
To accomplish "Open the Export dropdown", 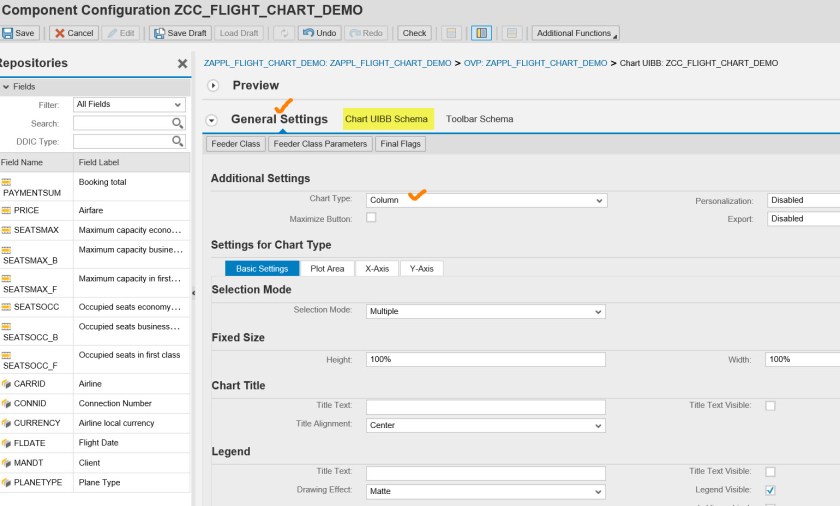I will pos(804,218).
